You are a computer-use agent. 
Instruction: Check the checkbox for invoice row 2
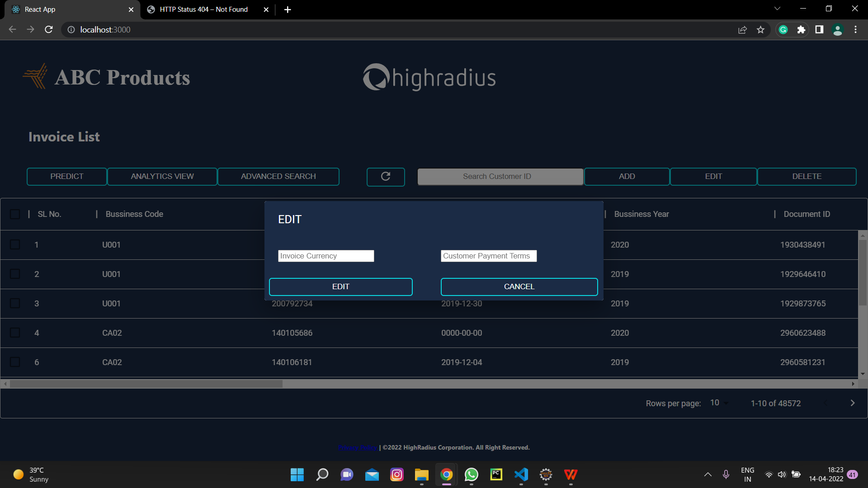[15, 274]
